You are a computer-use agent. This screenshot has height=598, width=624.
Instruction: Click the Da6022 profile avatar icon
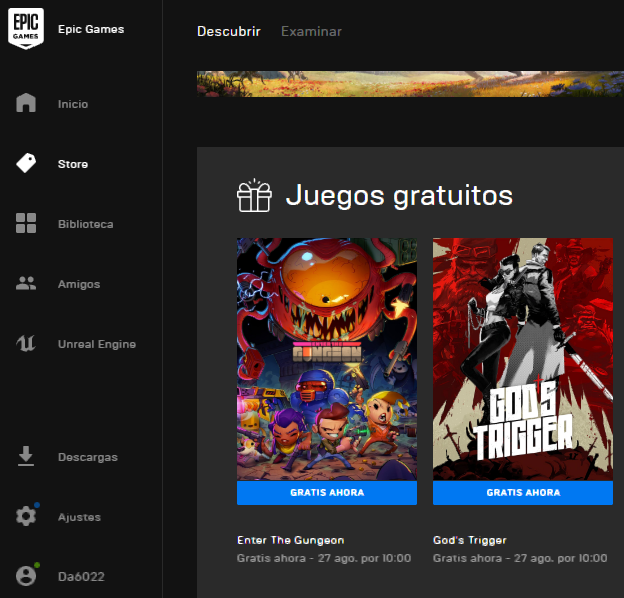click(26, 576)
